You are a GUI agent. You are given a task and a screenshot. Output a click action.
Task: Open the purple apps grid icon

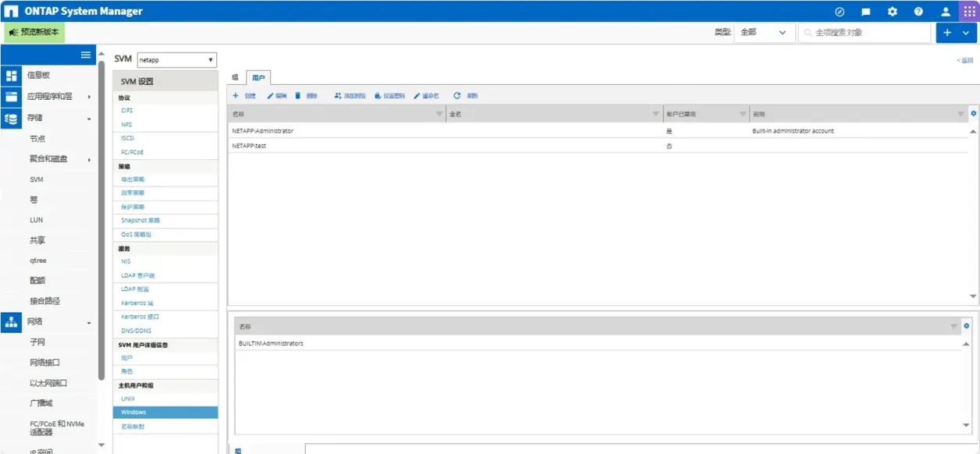[969, 12]
